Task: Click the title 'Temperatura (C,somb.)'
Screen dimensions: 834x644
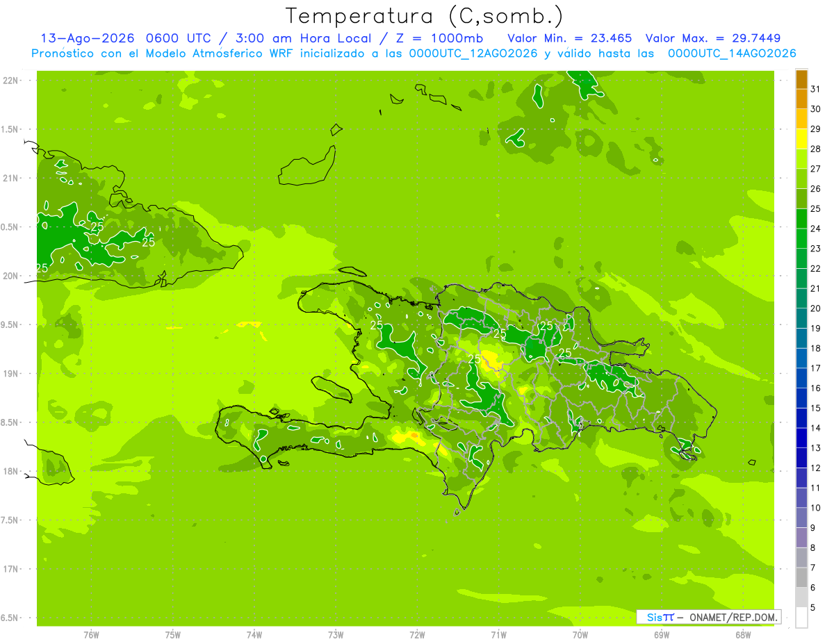Action: pos(424,17)
